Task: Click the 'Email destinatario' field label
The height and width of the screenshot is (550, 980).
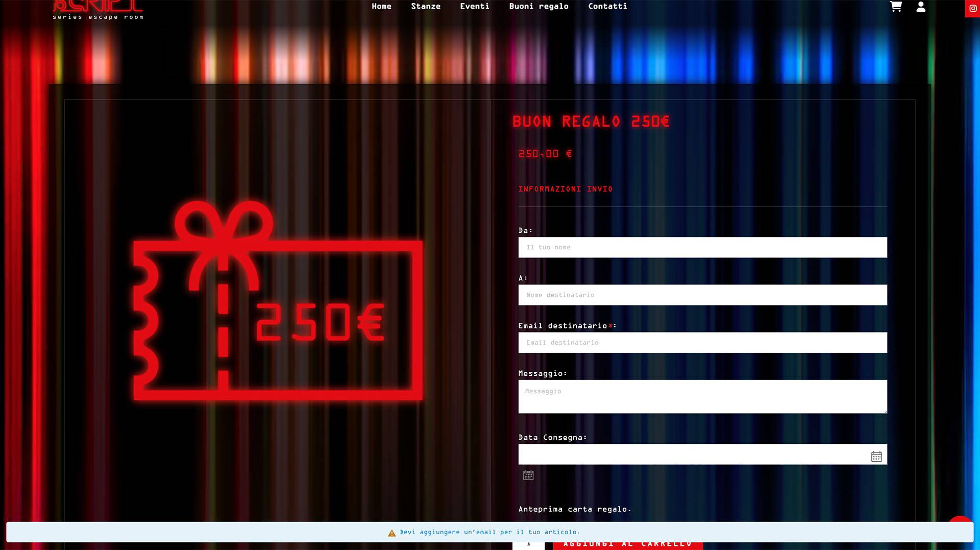Action: coord(567,326)
